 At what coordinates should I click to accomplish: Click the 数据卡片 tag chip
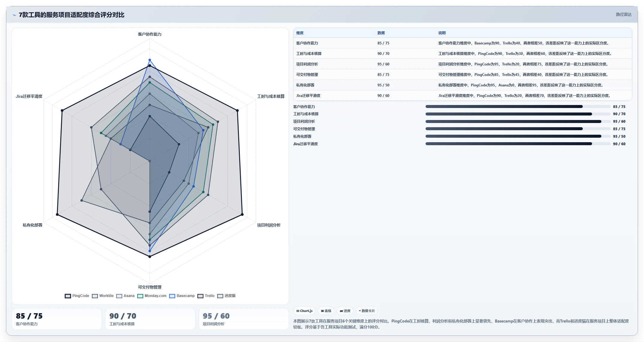pos(367,311)
